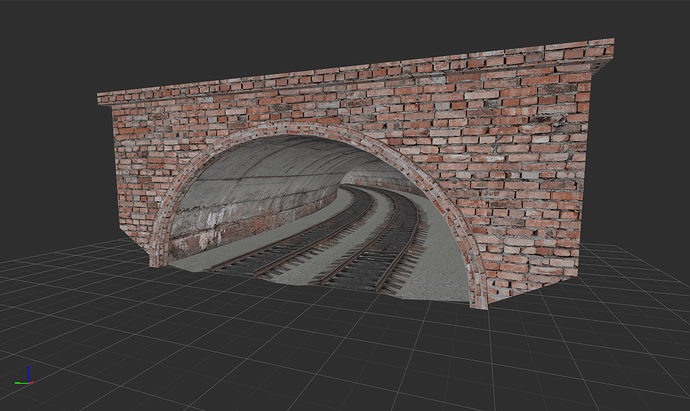Click the XYZ axis gizmo in the corner
This screenshot has height=411, width=690.
pyautogui.click(x=26, y=377)
